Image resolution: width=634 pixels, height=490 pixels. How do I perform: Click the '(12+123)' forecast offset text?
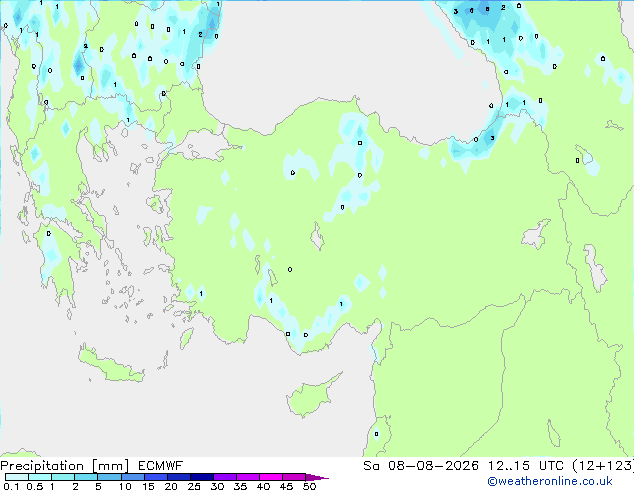pyautogui.click(x=603, y=466)
